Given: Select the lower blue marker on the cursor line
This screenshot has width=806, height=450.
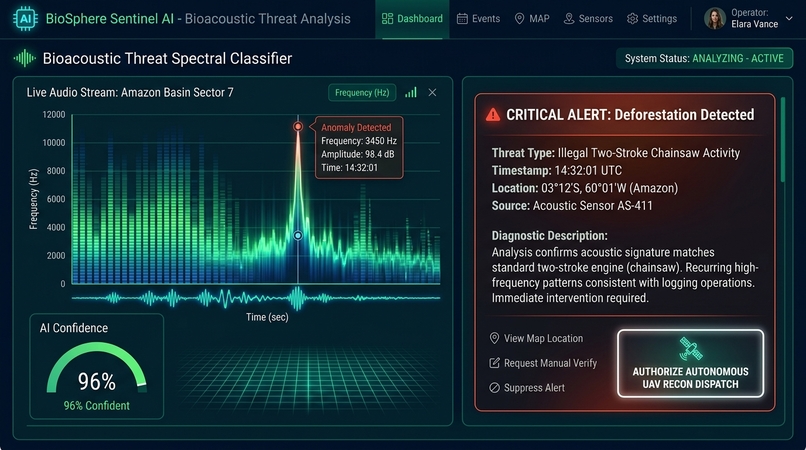Looking at the screenshot, I should point(298,236).
